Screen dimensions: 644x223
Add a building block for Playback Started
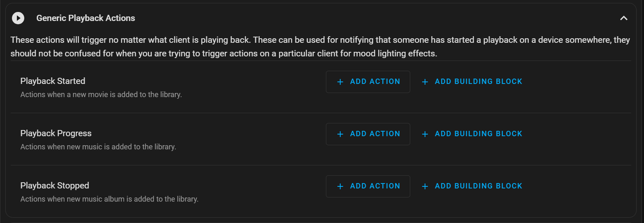(x=472, y=81)
